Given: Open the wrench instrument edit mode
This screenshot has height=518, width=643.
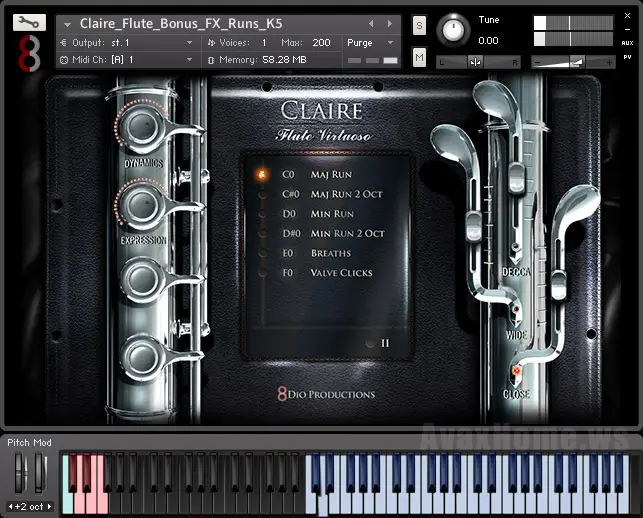Looking at the screenshot, I should coord(29,23).
